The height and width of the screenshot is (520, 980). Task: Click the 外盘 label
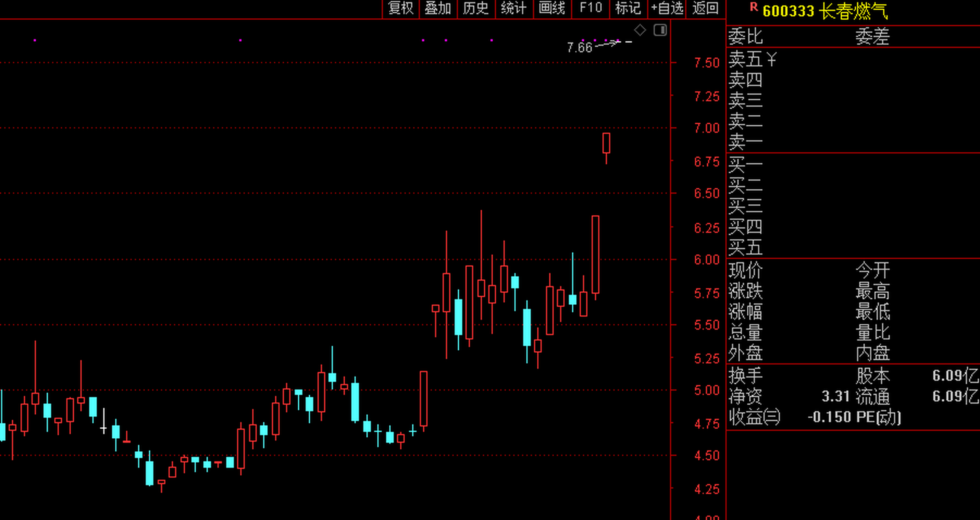tap(745, 353)
